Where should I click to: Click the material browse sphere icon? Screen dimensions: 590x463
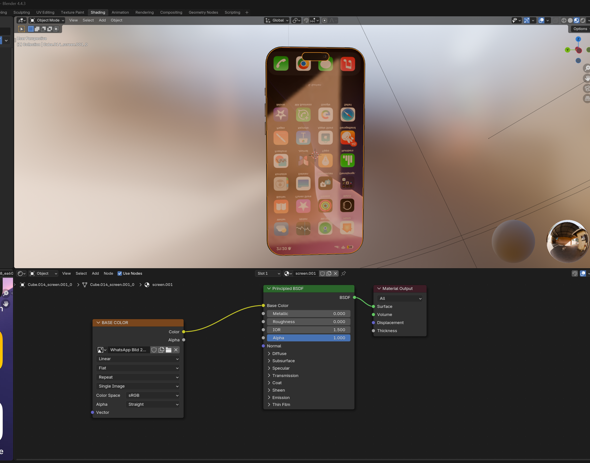click(x=288, y=274)
